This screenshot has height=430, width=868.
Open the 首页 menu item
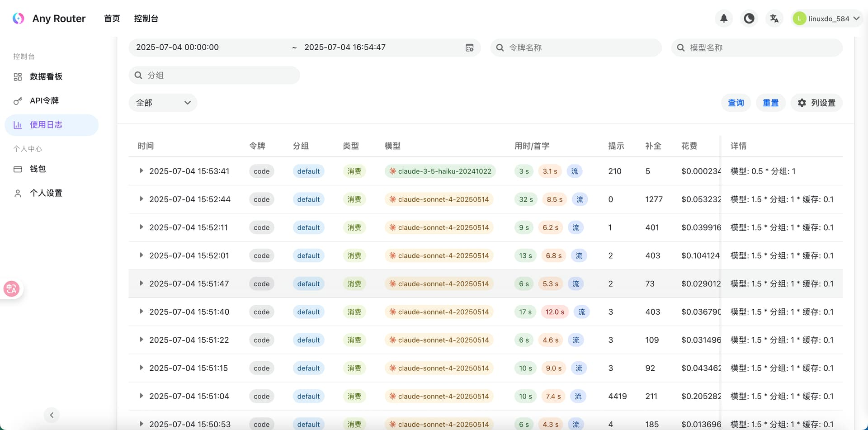(x=112, y=18)
